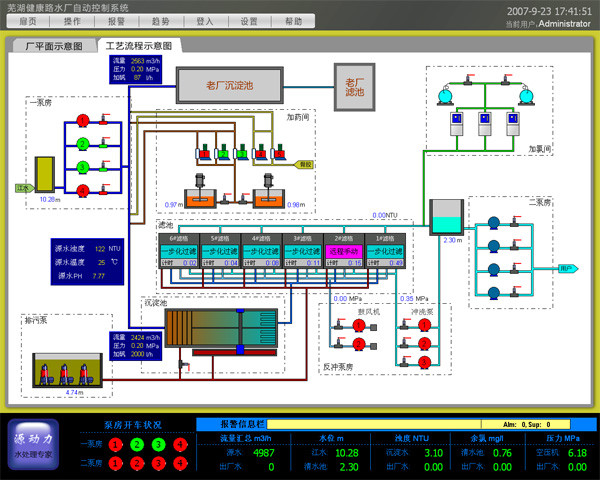Click the 老厂滤池 block
Screen dimensions: 600x480
point(354,86)
